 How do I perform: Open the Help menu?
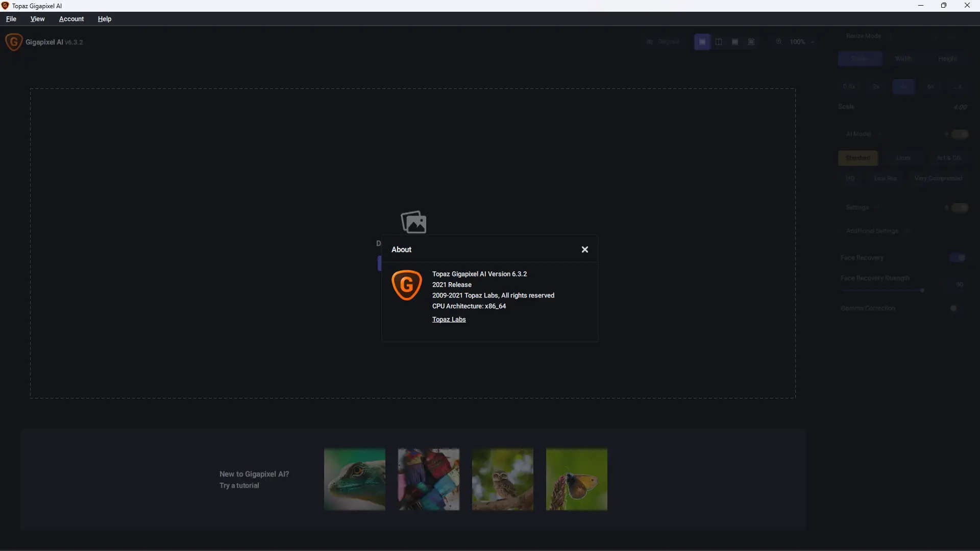pyautogui.click(x=104, y=19)
